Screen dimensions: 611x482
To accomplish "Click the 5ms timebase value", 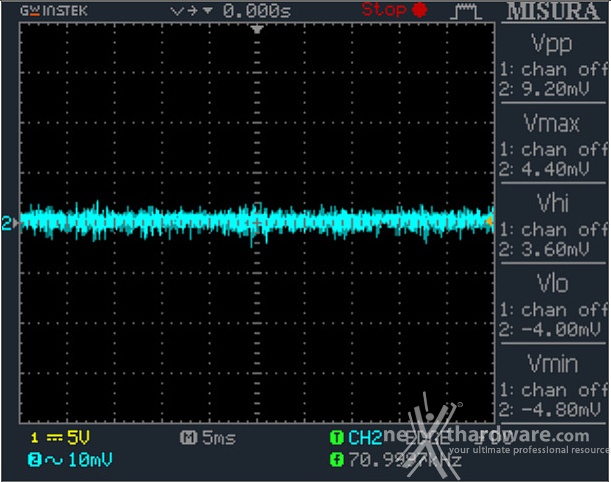I will click(219, 438).
